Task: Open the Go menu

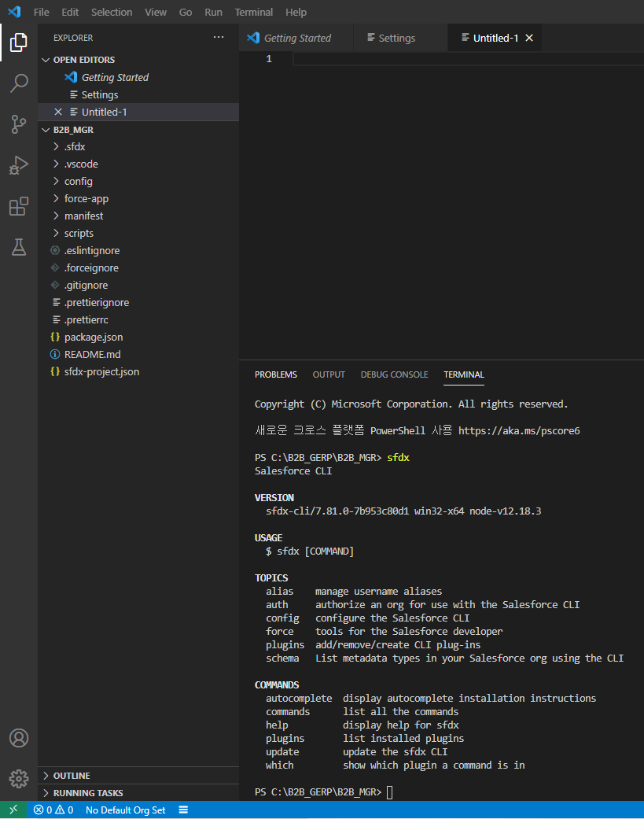Action: tap(186, 12)
